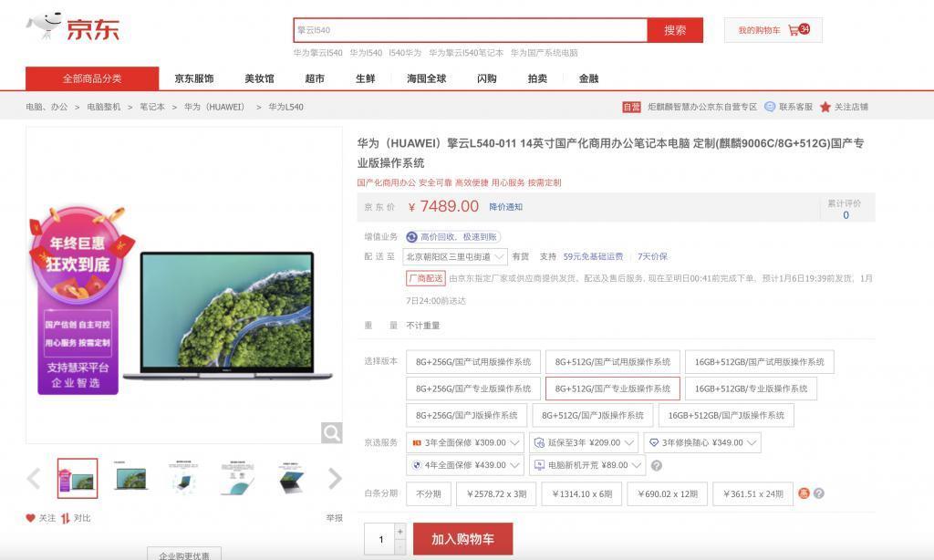The image size is (934, 560).
Task: Select installment ¥361.51 x 24期
Action: pos(752,493)
